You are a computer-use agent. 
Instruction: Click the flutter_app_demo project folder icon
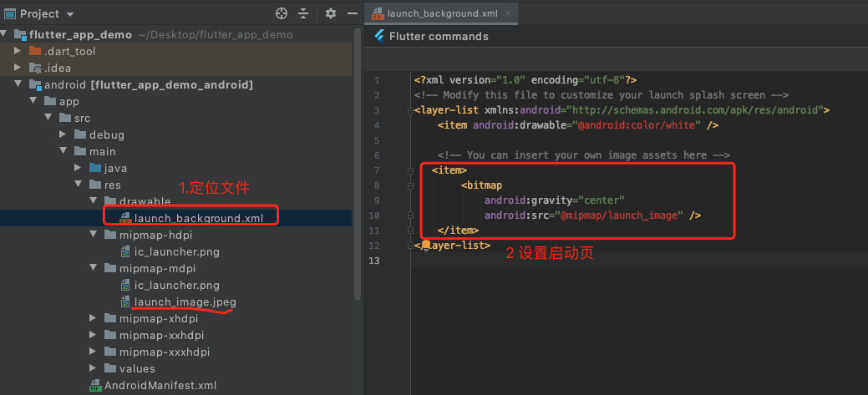tap(20, 34)
